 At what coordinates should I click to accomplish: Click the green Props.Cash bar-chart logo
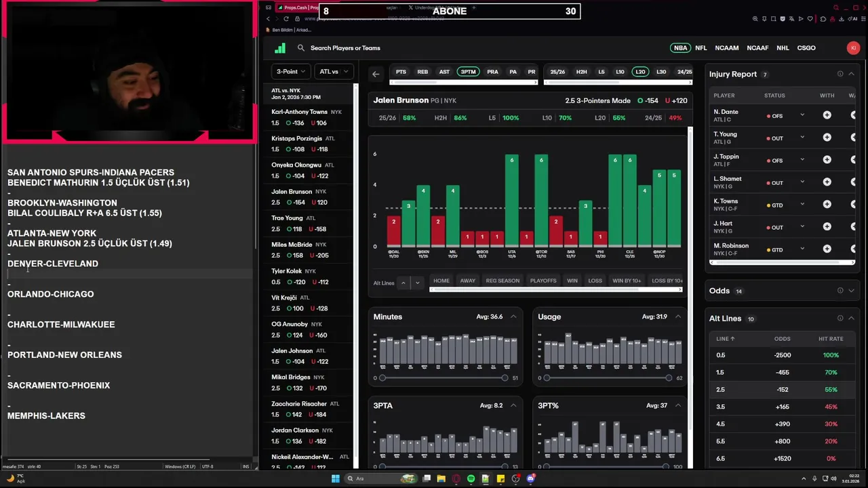pos(280,48)
